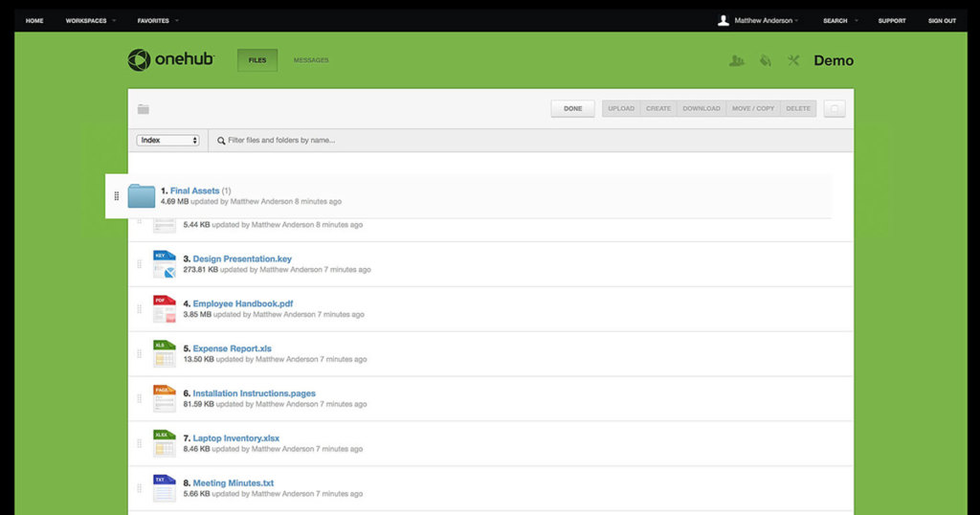Viewport: 980px width, 515px height.
Task: Switch to the Messages tab
Action: (311, 60)
